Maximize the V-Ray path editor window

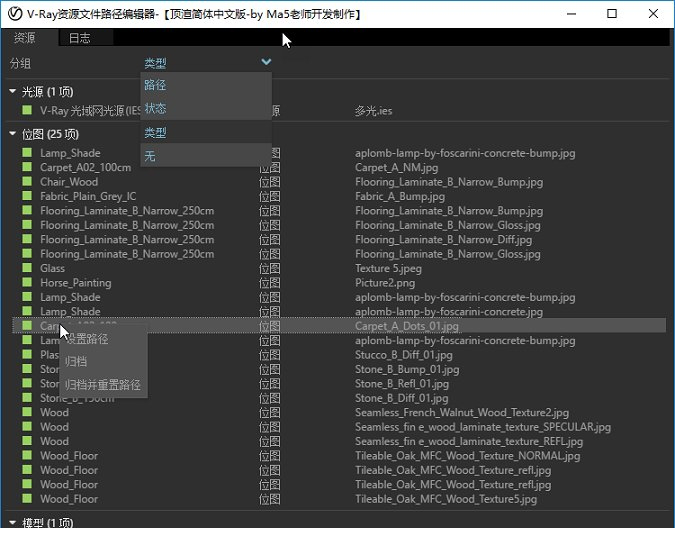coord(612,14)
